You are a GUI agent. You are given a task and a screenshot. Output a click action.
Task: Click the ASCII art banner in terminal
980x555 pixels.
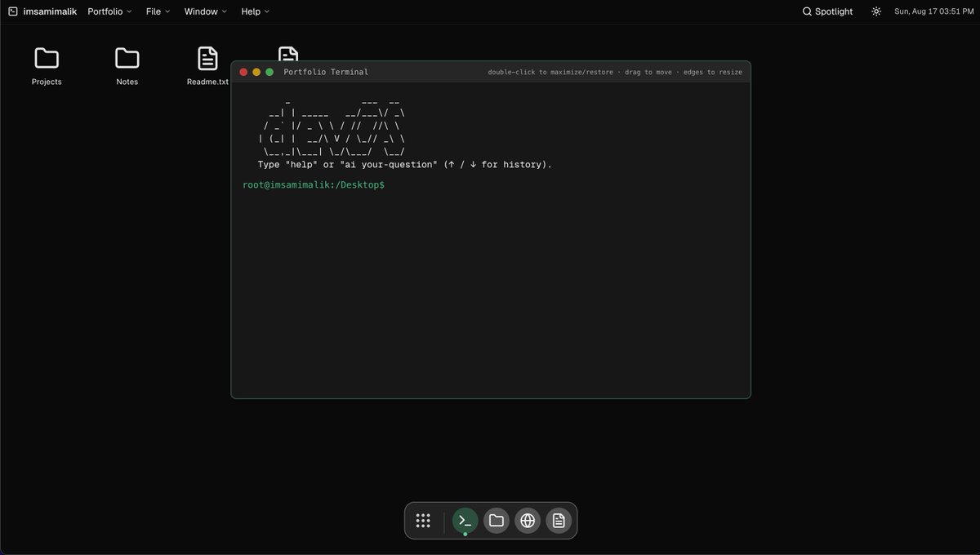[x=331, y=127]
